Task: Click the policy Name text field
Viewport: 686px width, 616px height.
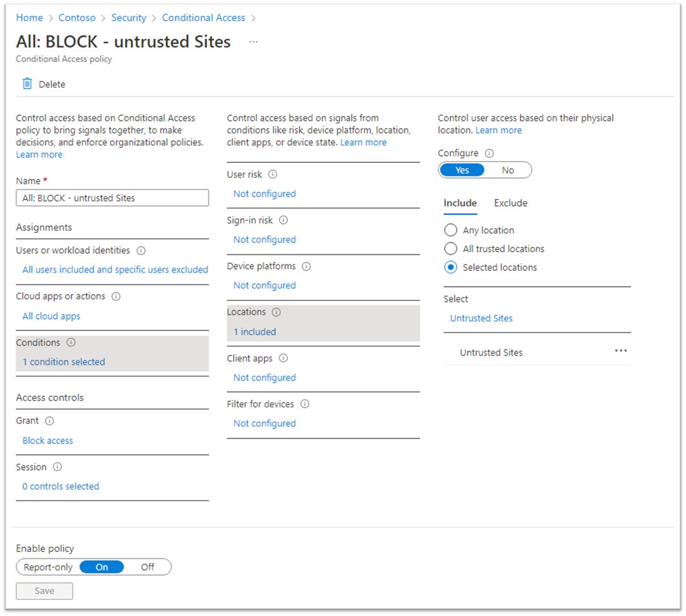Action: [x=112, y=198]
